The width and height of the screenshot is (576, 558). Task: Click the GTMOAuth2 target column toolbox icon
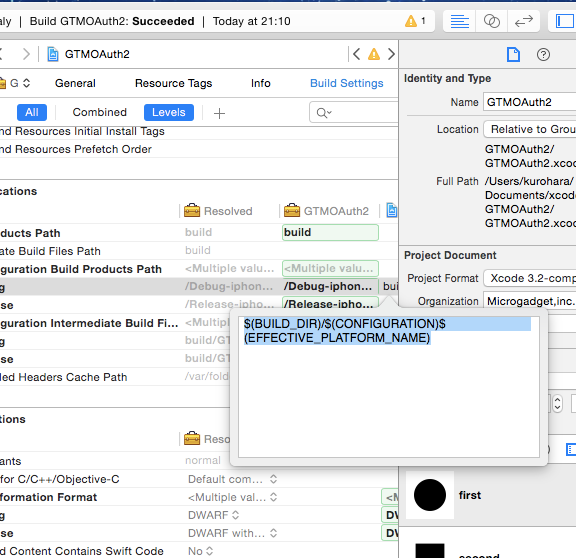(292, 211)
